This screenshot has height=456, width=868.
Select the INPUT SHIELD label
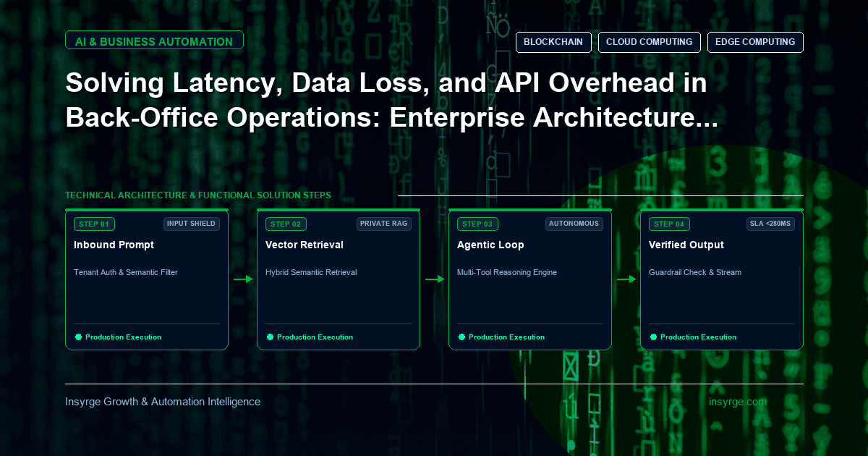[x=192, y=224]
